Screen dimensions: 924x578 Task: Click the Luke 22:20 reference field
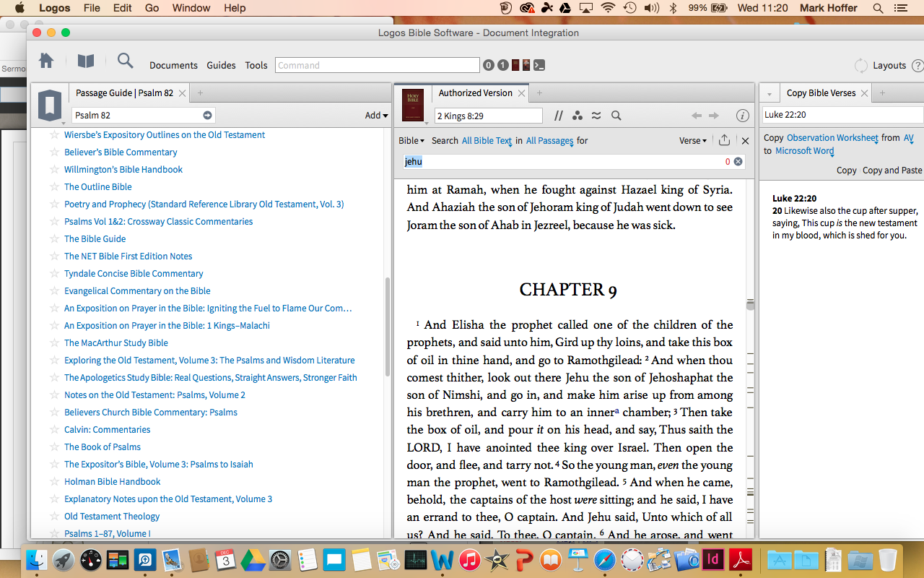843,115
